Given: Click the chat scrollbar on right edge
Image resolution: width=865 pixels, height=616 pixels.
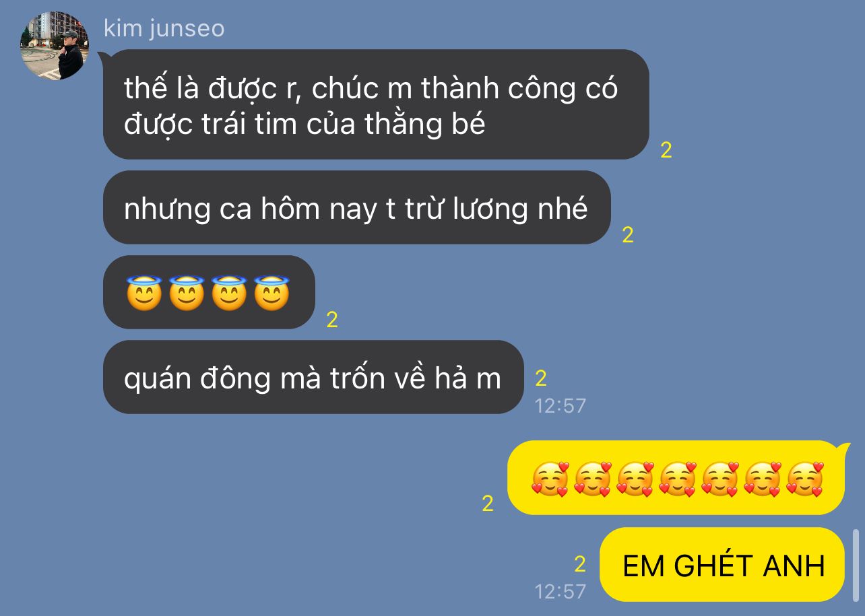Looking at the screenshot, I should pos(856,564).
